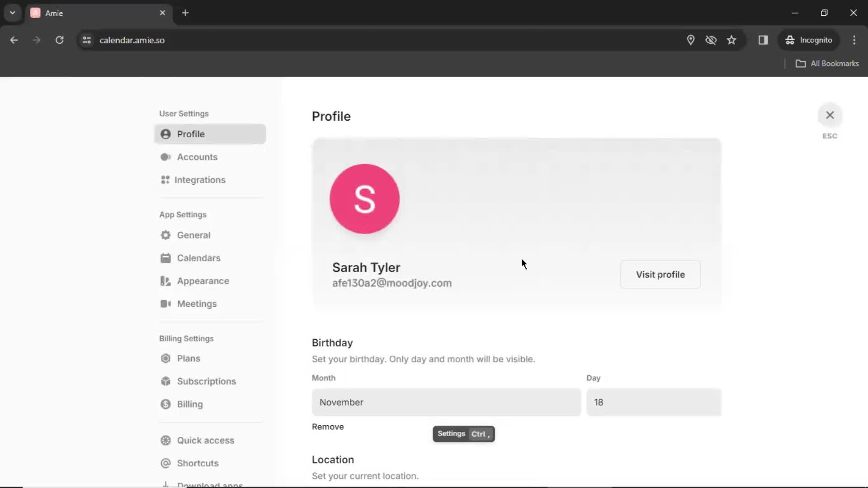868x488 pixels.
Task: Close profile settings panel
Action: (829, 114)
